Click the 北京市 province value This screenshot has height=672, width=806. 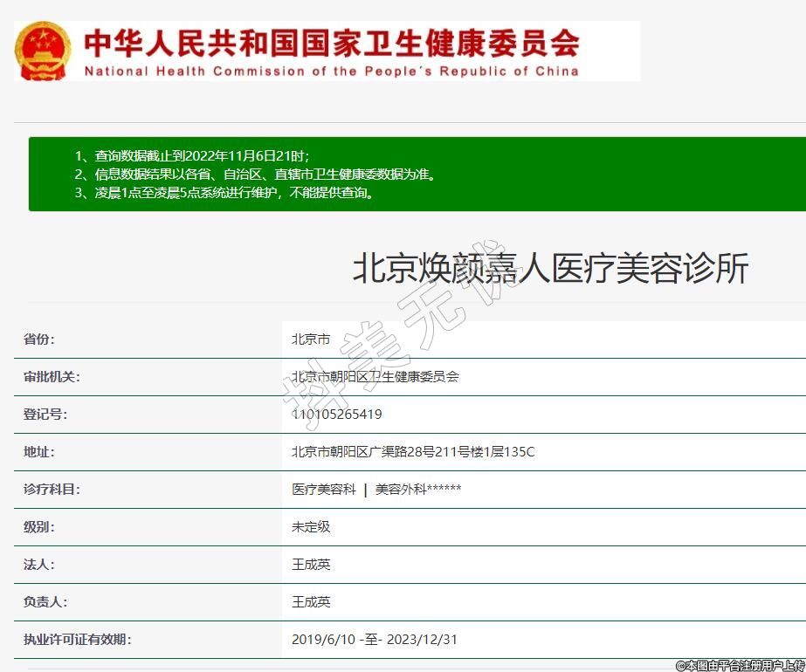coord(311,339)
